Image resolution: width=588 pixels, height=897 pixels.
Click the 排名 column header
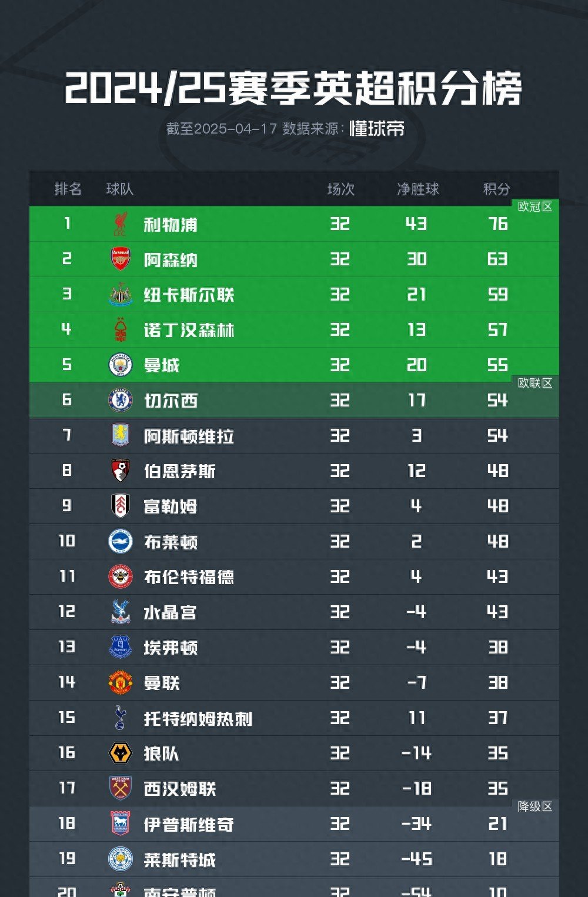(68, 189)
